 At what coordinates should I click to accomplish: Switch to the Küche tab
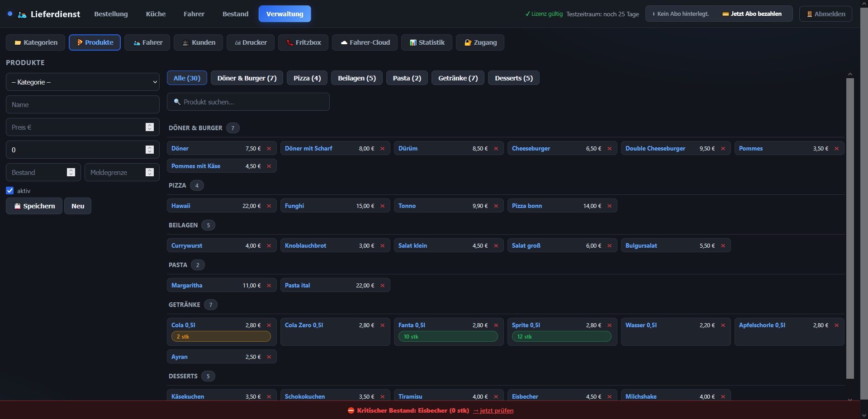[x=156, y=14]
